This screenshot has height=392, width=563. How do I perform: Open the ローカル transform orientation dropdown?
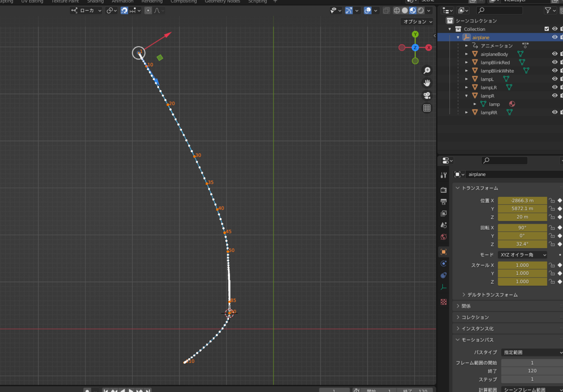tap(86, 10)
